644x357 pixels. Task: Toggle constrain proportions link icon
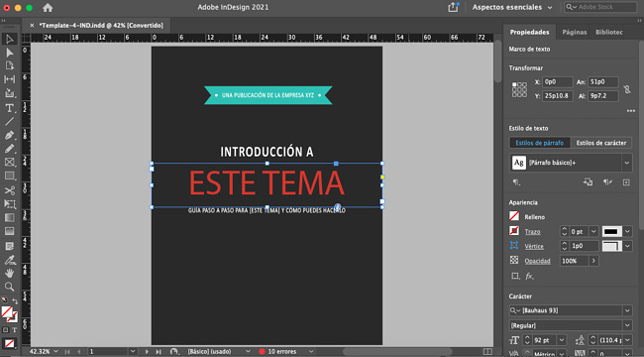pos(627,89)
